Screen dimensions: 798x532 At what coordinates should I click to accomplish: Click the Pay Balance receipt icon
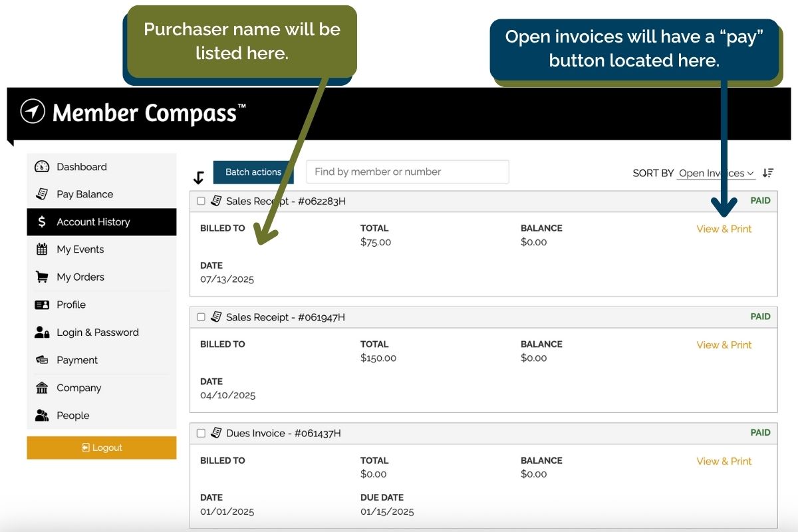42,194
